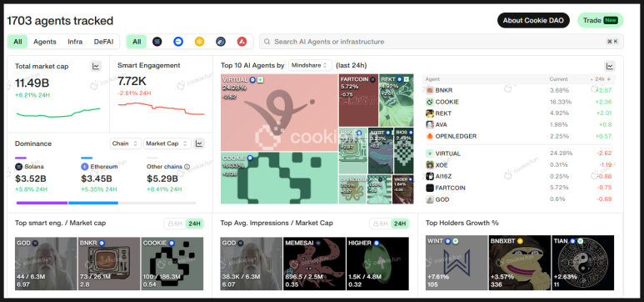
Task: Click the Current column header
Action: pyautogui.click(x=558, y=79)
